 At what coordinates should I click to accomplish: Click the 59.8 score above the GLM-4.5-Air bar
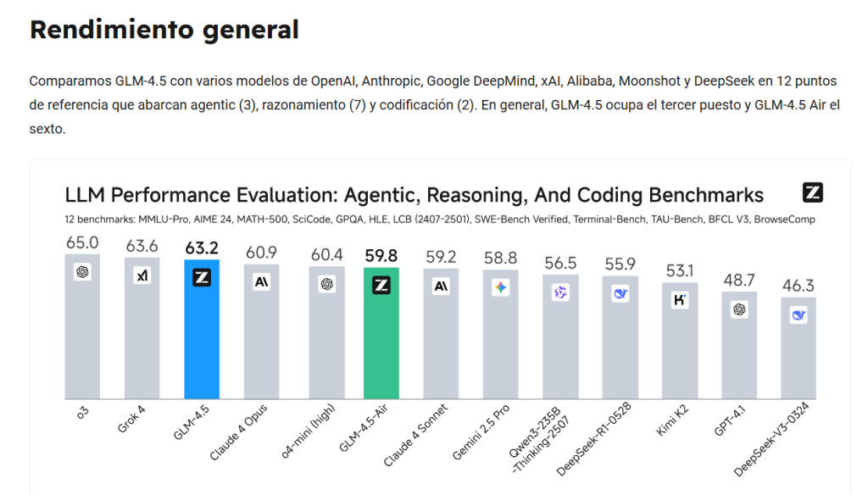click(x=381, y=256)
